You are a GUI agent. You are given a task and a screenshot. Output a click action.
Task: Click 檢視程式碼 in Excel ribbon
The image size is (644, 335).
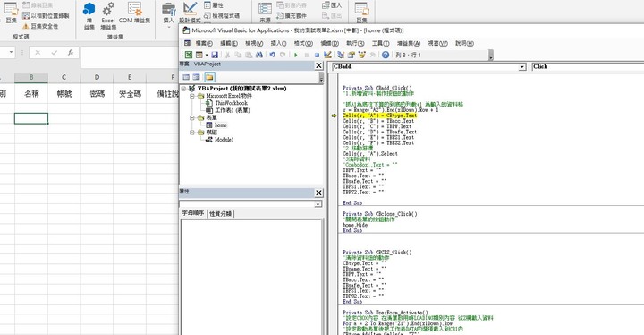[222, 15]
